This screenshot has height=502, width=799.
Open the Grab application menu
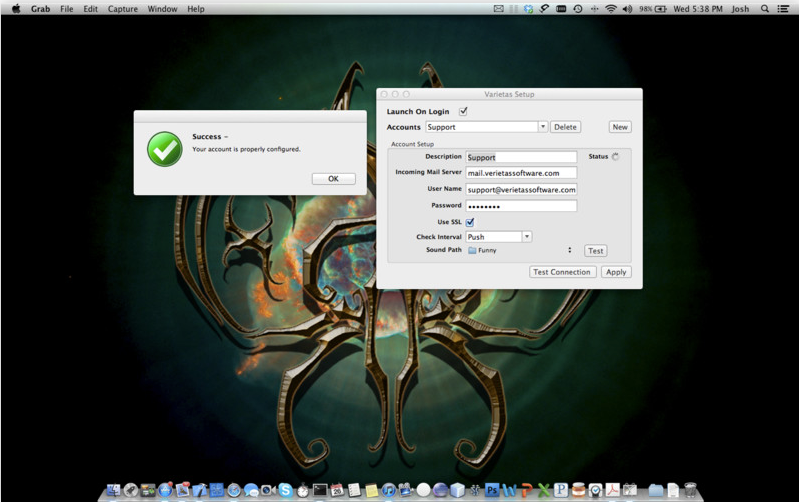(x=40, y=9)
